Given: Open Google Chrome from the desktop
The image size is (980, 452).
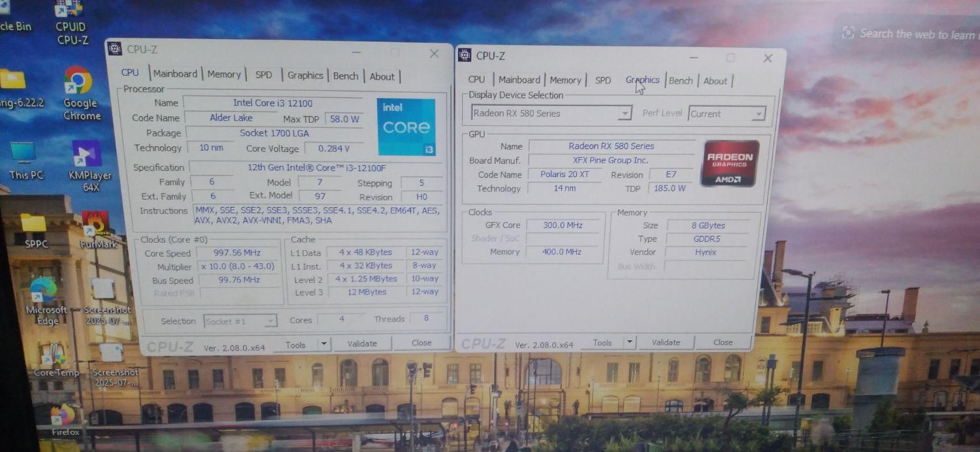Looking at the screenshot, I should pos(80,94).
